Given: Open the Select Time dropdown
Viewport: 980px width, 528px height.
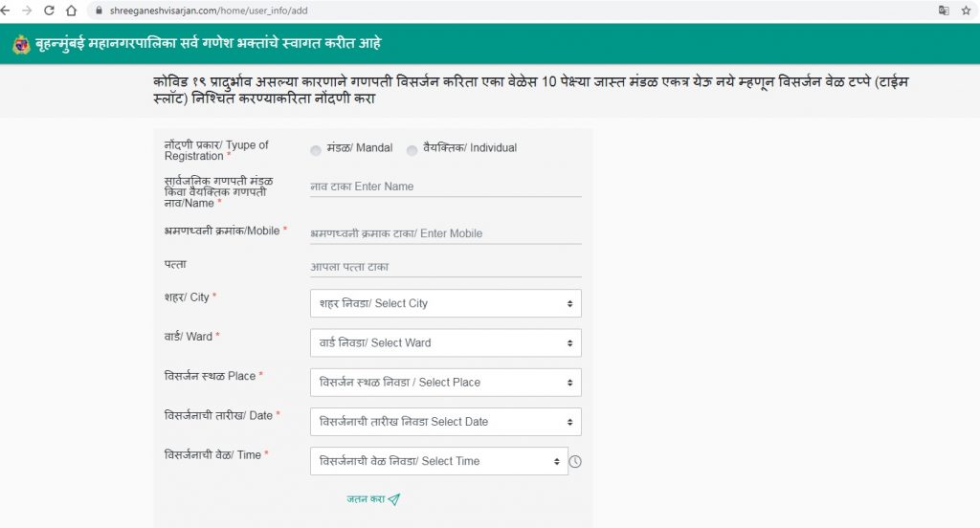Looking at the screenshot, I should pos(439,461).
